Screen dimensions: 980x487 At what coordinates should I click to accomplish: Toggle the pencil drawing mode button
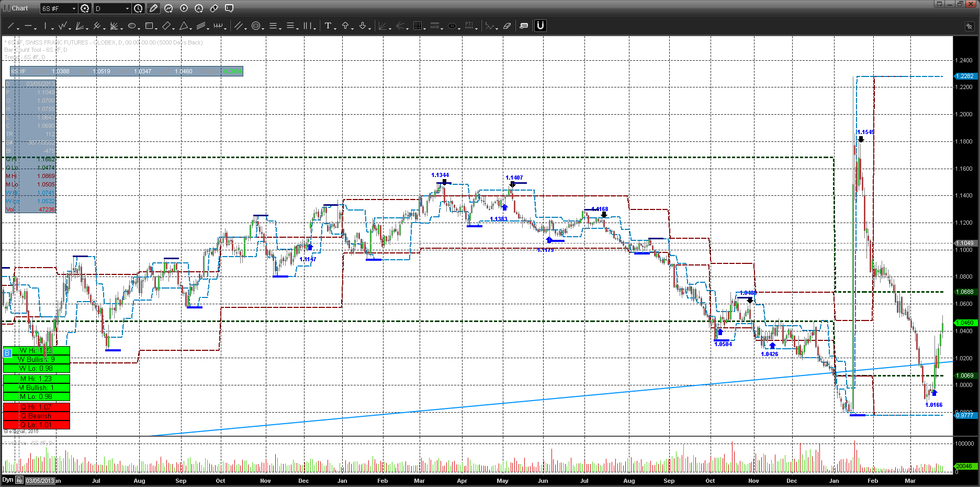(x=153, y=8)
